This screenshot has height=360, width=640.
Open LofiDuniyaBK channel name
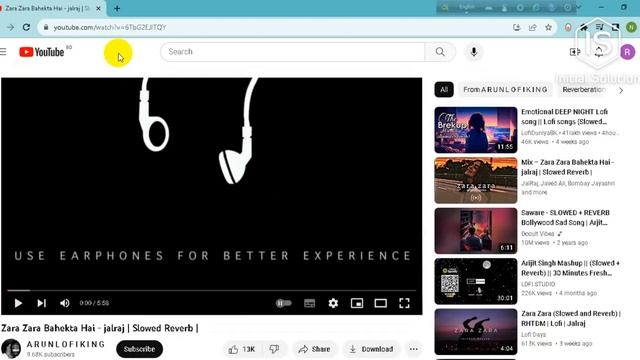click(539, 133)
